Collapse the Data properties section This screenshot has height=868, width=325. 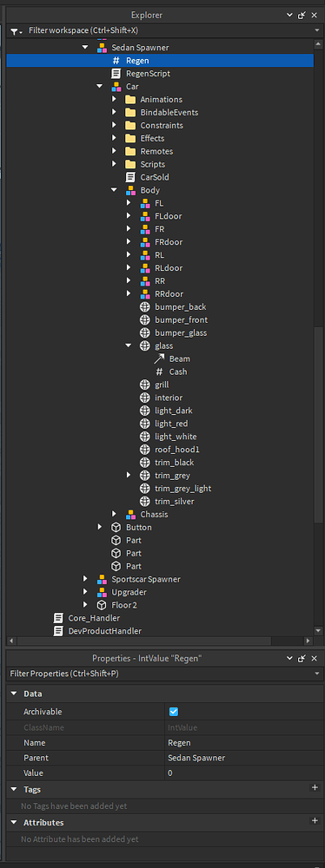pos(14,694)
